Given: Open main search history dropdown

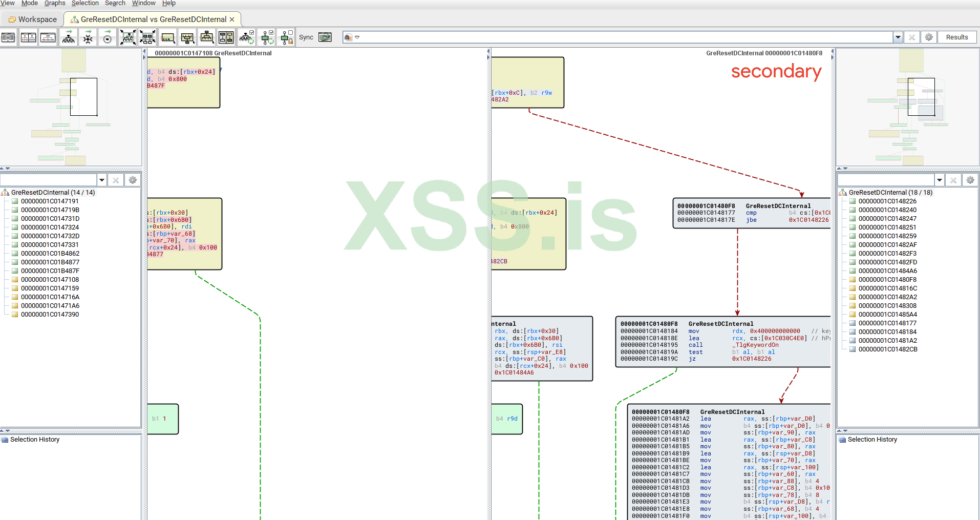Looking at the screenshot, I should pos(898,37).
